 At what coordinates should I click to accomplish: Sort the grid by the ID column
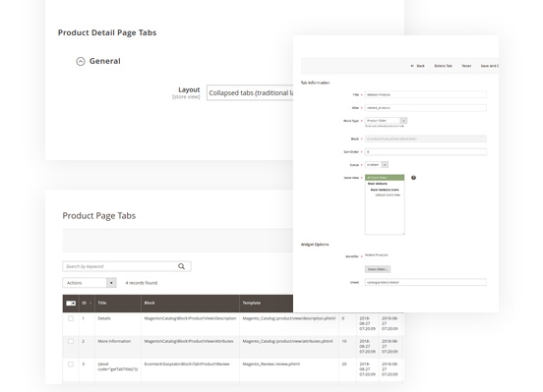pyautogui.click(x=87, y=303)
